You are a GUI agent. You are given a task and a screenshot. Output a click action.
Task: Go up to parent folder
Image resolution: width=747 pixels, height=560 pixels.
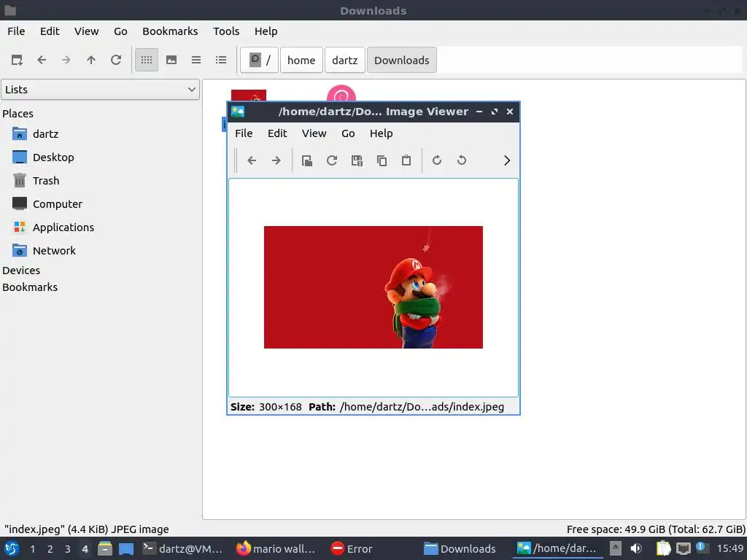pyautogui.click(x=91, y=60)
